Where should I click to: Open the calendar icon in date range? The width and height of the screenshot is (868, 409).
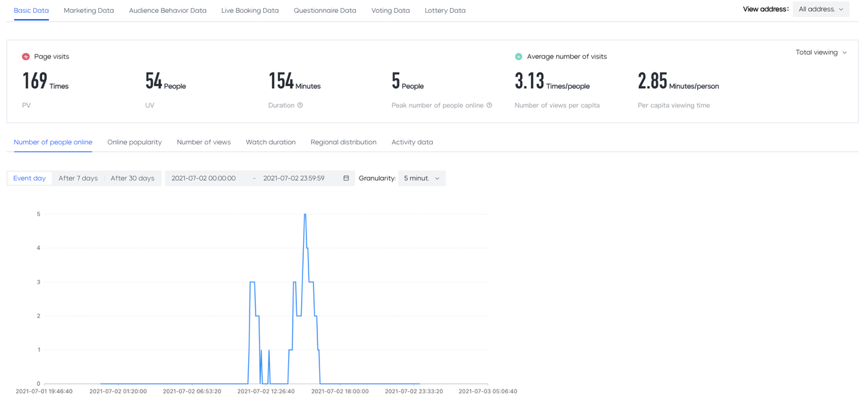pos(346,178)
